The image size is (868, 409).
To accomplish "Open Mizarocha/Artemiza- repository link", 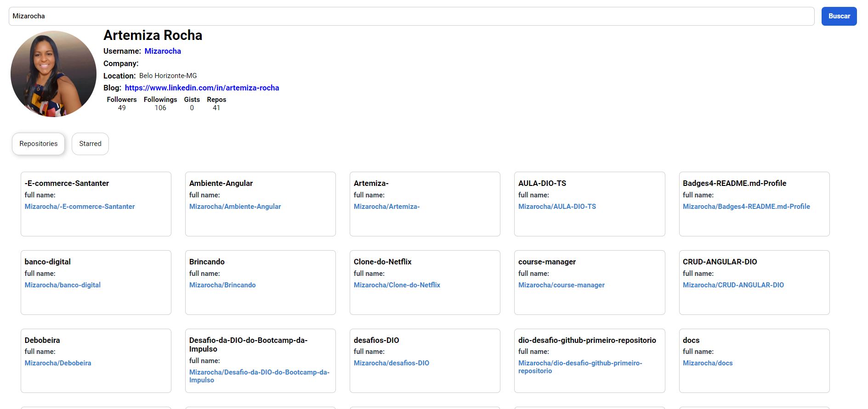I will click(x=386, y=207).
